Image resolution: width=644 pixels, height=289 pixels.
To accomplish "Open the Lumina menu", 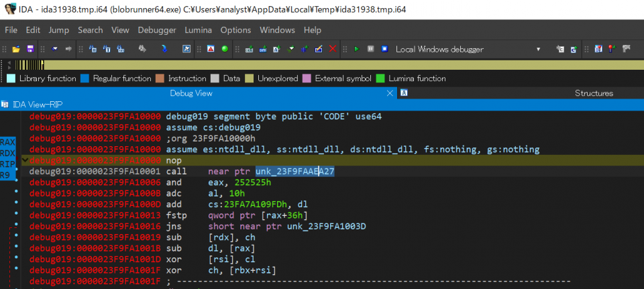I will pyautogui.click(x=199, y=30).
